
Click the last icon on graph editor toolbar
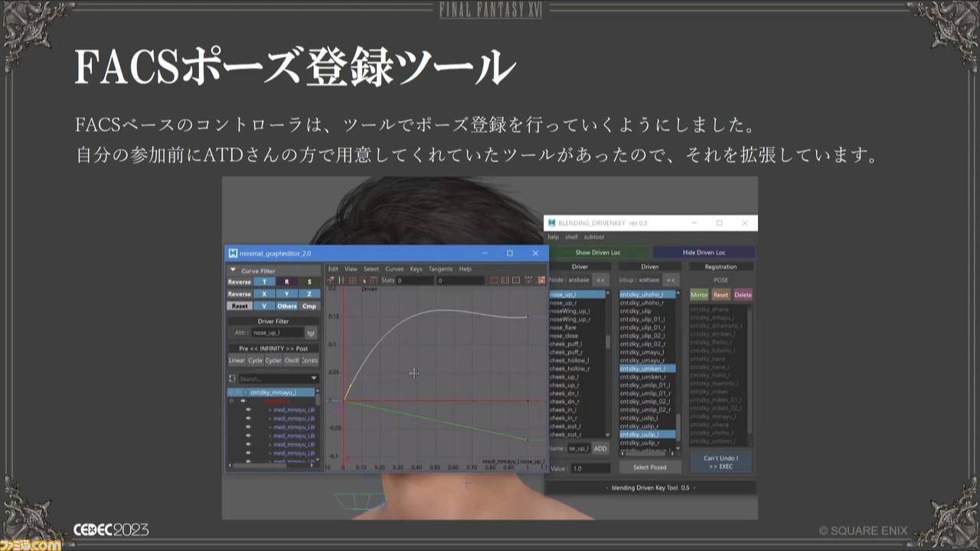(541, 280)
